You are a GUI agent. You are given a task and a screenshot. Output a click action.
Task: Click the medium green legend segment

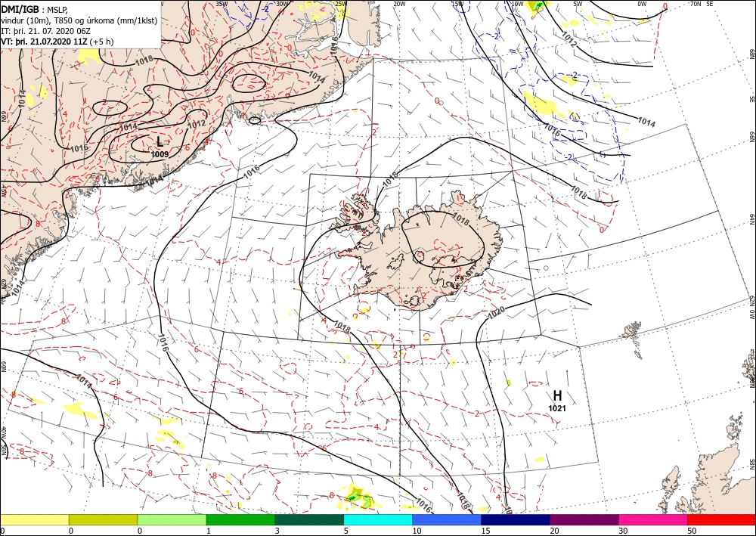click(x=240, y=519)
